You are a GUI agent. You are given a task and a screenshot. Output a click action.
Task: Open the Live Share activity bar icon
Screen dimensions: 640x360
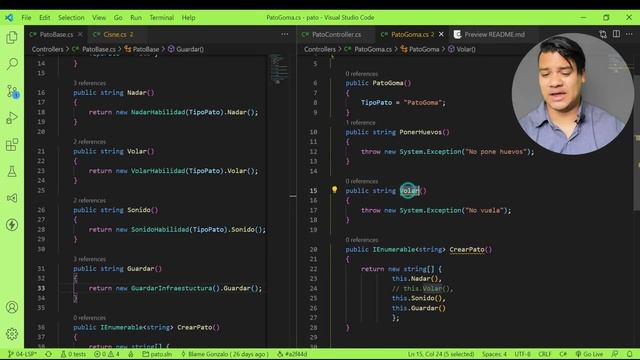tap(12, 198)
